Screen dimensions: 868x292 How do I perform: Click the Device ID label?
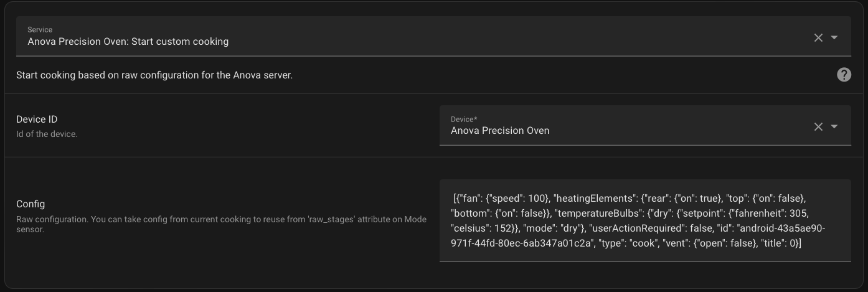click(37, 120)
